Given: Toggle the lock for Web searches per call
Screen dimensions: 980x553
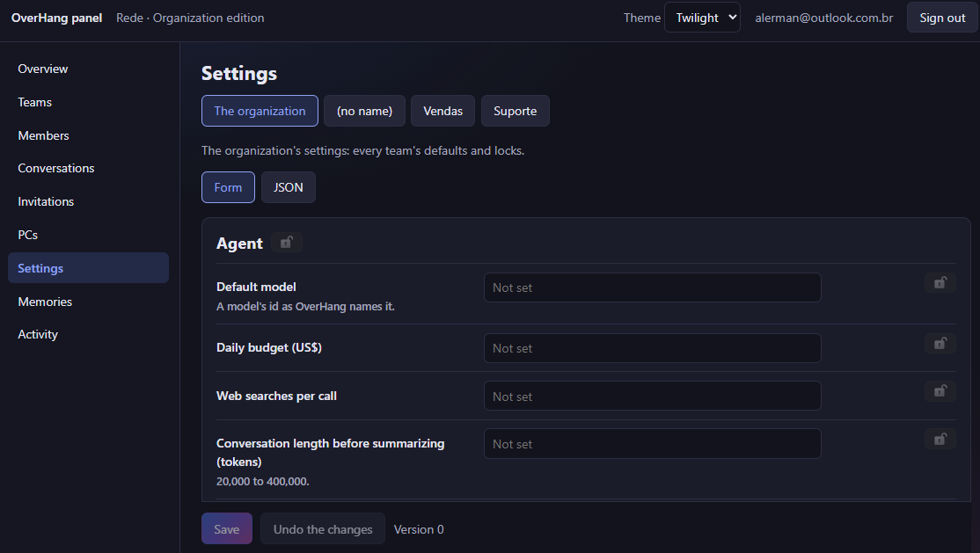Looking at the screenshot, I should tap(940, 391).
